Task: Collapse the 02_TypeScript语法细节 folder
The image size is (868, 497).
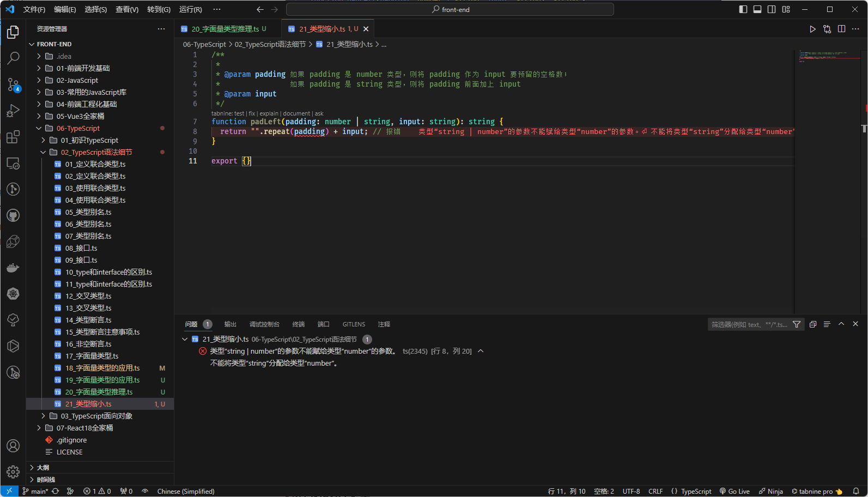Action: (x=96, y=152)
